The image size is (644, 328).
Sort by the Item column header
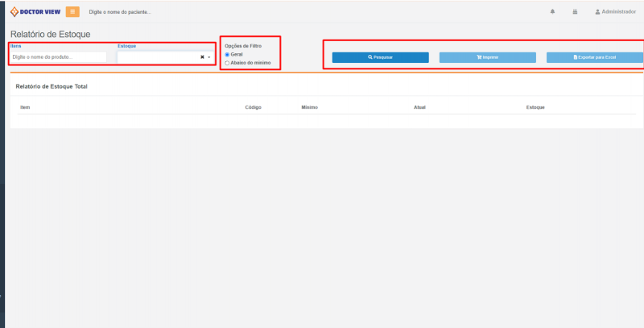[x=25, y=107]
